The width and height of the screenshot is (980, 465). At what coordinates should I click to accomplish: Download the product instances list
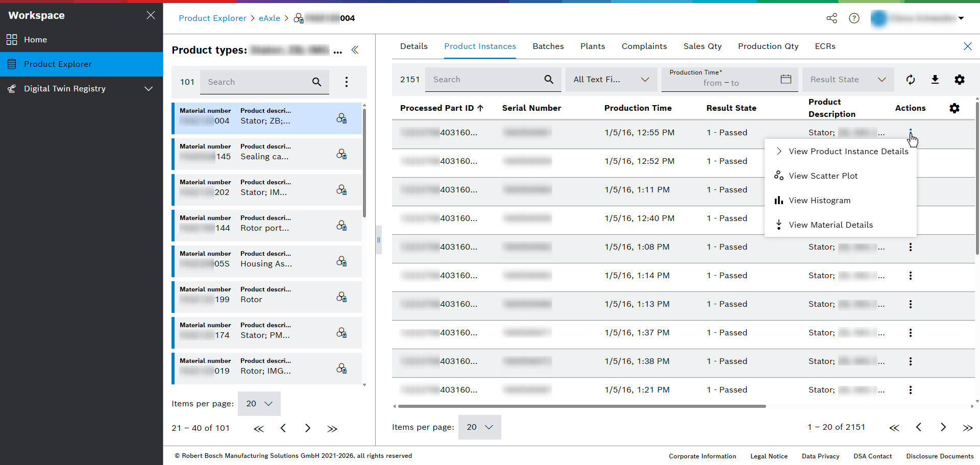[935, 80]
